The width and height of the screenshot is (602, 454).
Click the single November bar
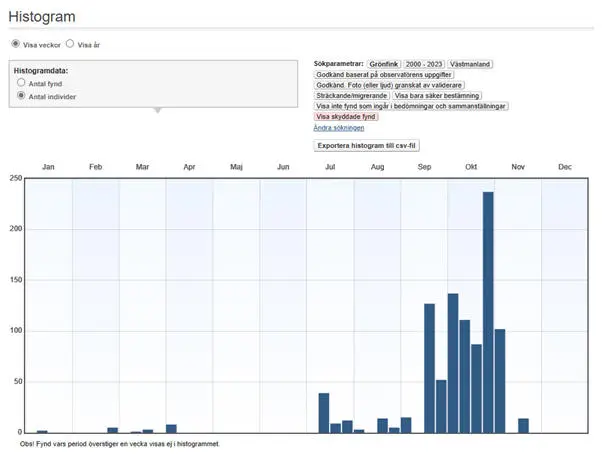tap(523, 425)
